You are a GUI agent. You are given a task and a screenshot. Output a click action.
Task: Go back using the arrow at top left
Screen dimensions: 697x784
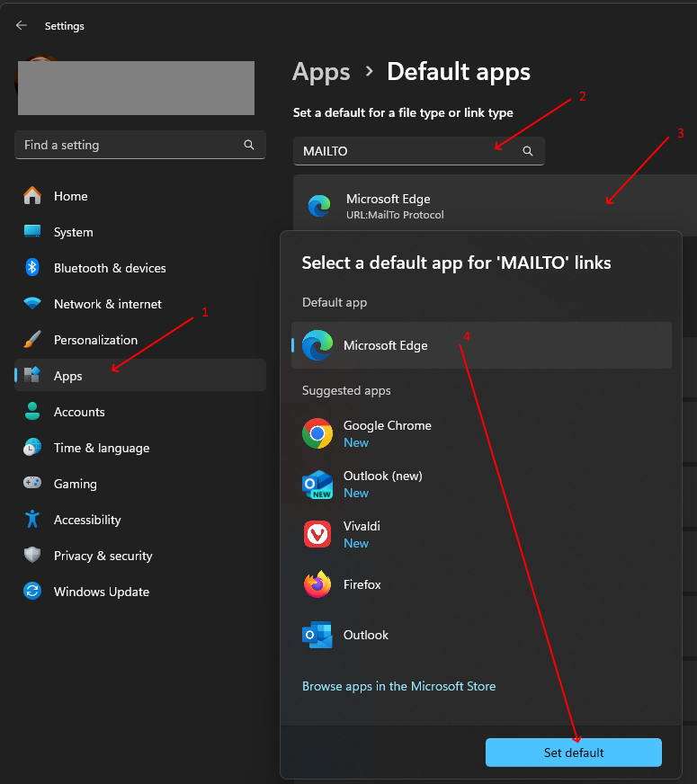tap(20, 25)
